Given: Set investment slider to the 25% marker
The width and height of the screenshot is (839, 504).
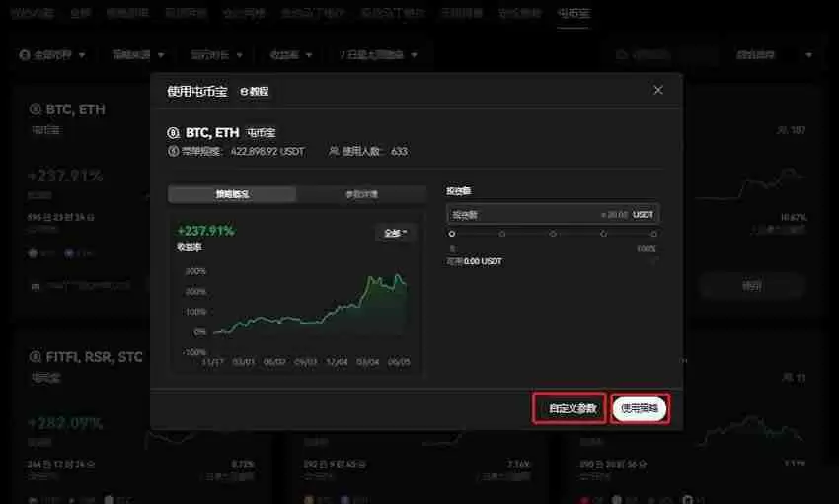Looking at the screenshot, I should [501, 234].
